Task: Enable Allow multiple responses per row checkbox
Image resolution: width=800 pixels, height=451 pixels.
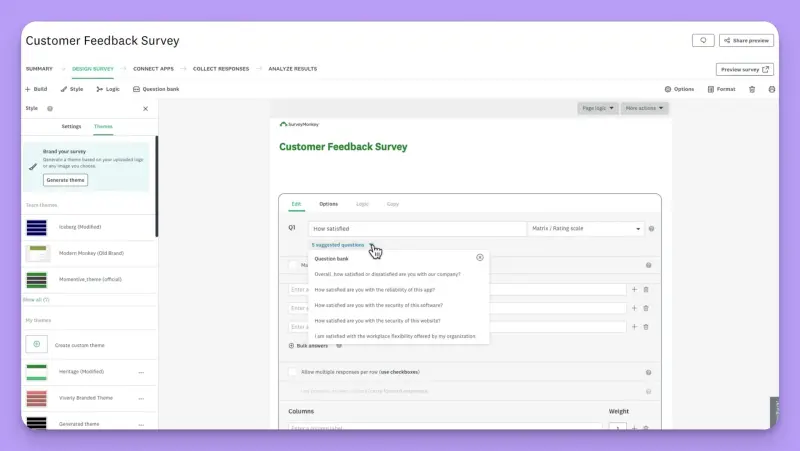Action: pos(292,372)
